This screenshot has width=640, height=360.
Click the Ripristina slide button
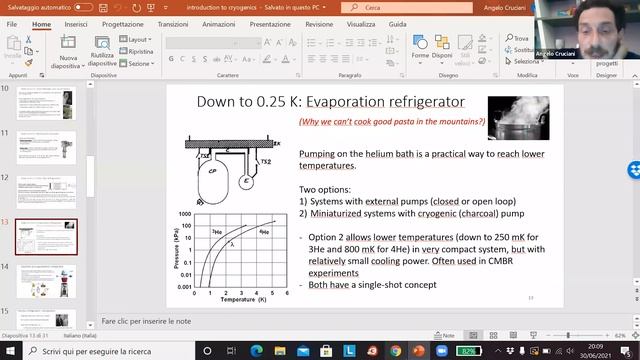(136, 51)
